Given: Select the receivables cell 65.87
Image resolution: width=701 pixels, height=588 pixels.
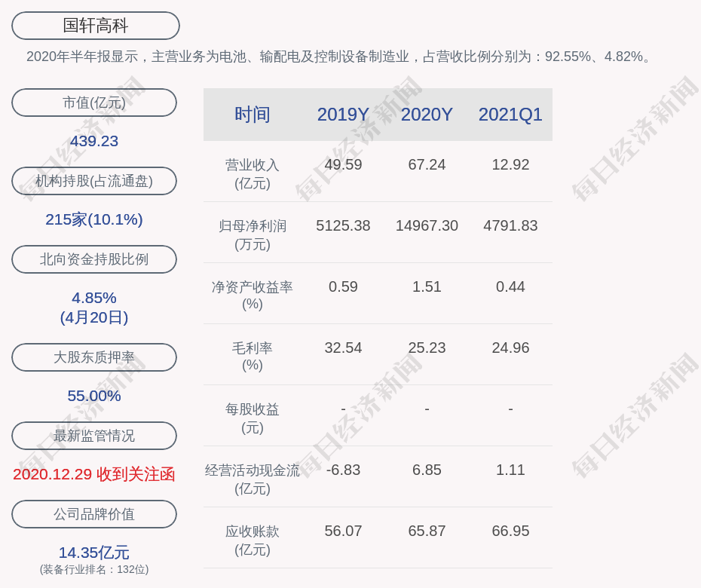Looking at the screenshot, I should point(427,531).
